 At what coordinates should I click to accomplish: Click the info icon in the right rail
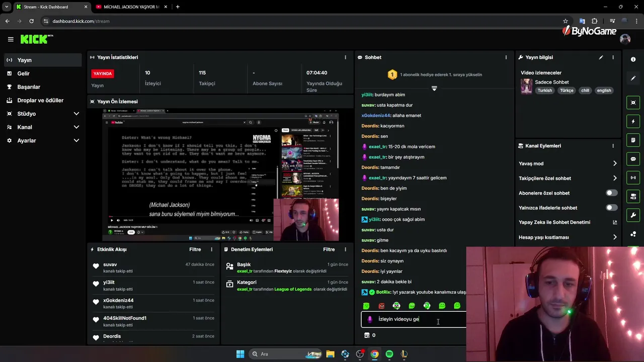click(x=633, y=59)
